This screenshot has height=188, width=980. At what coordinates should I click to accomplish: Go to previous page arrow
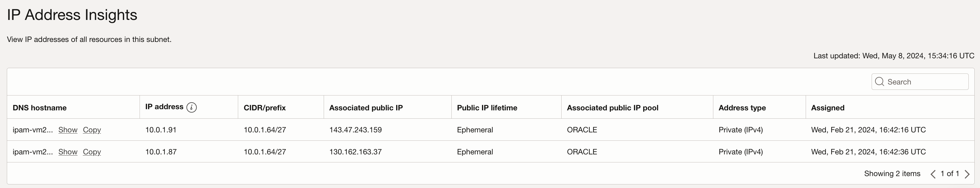933,174
